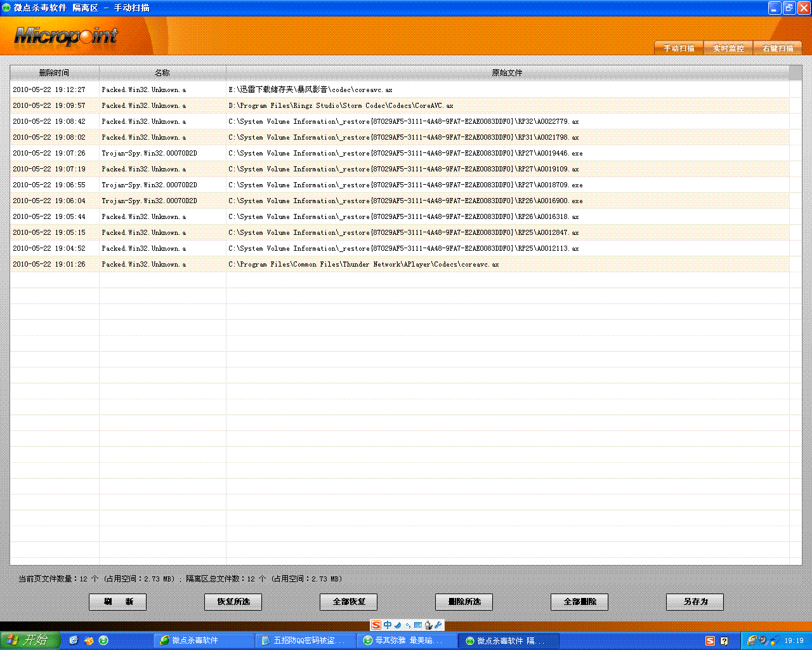Click the 全部恢复 button
This screenshot has width=812, height=650.
point(348,602)
